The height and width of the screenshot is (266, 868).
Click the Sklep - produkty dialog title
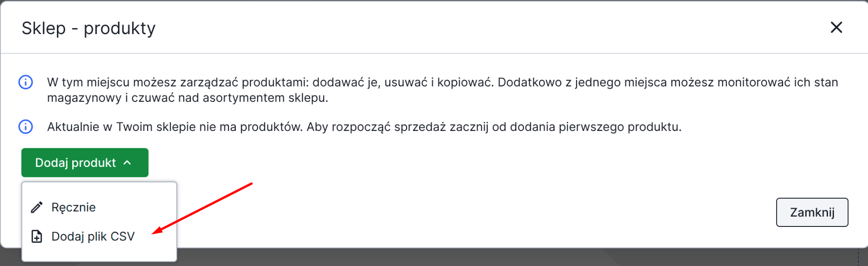(x=89, y=28)
